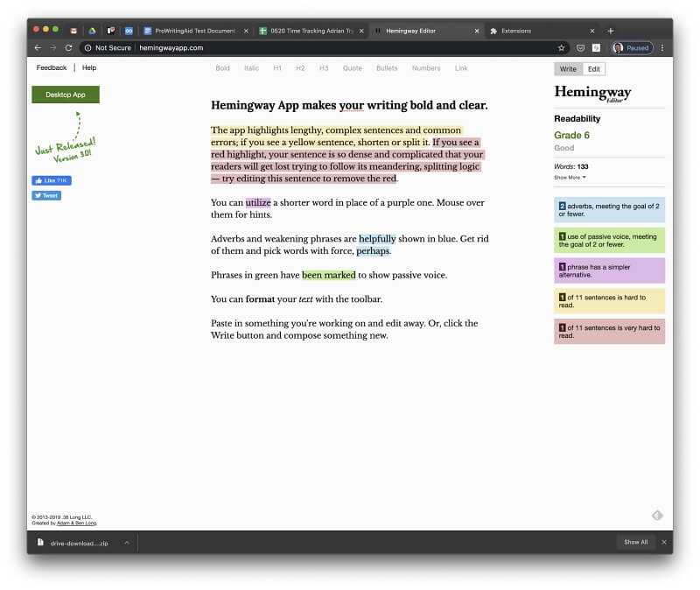The width and height of the screenshot is (700, 590).
Task: Open the Help link
Action: pyautogui.click(x=89, y=67)
